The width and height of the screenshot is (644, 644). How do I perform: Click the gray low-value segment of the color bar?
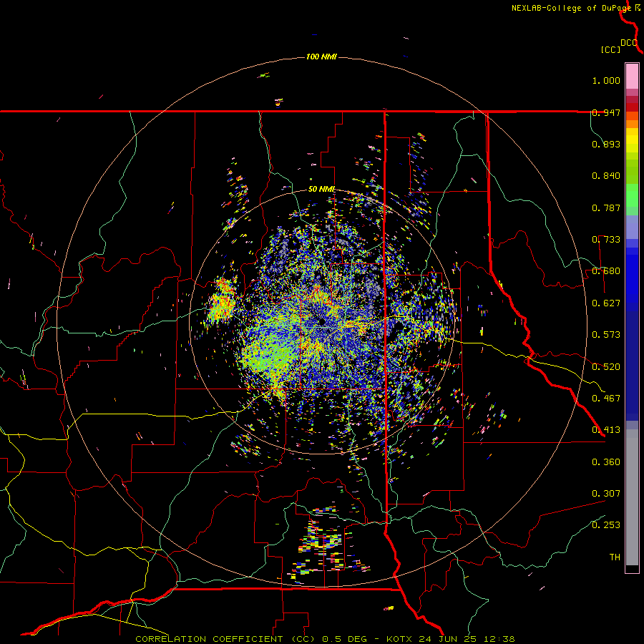click(632, 497)
